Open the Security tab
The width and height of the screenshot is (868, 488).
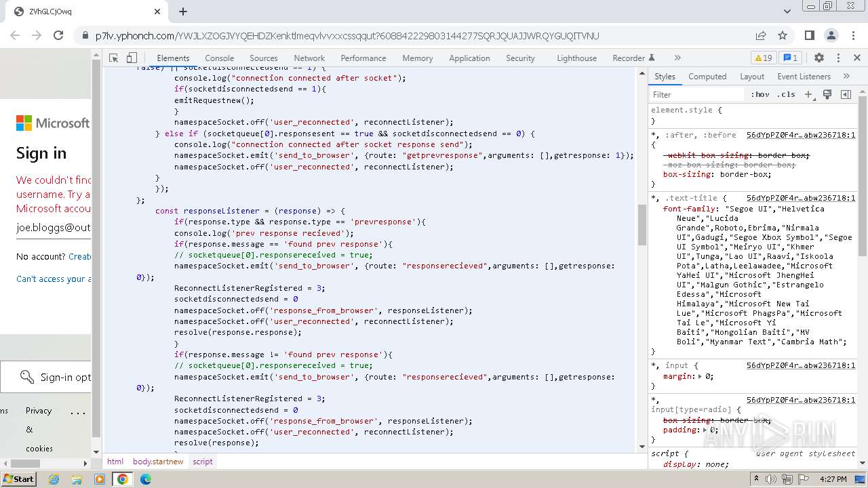521,58
